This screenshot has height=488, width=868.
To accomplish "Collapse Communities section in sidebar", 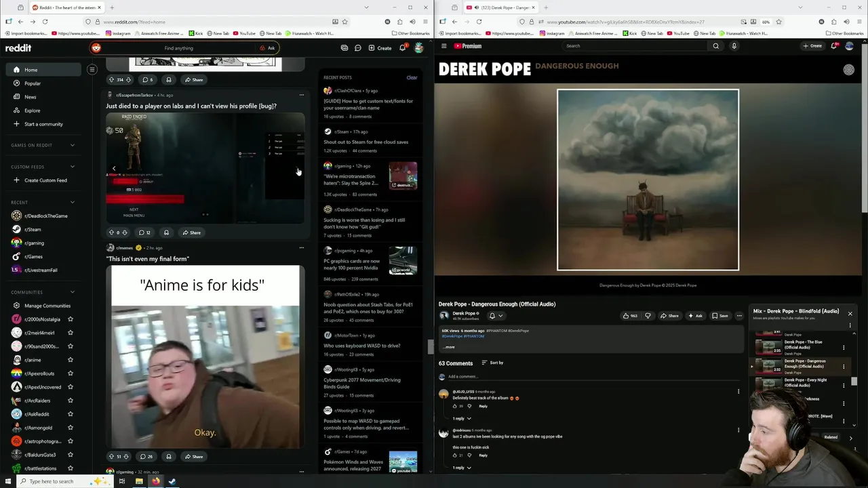I will pos(73,292).
